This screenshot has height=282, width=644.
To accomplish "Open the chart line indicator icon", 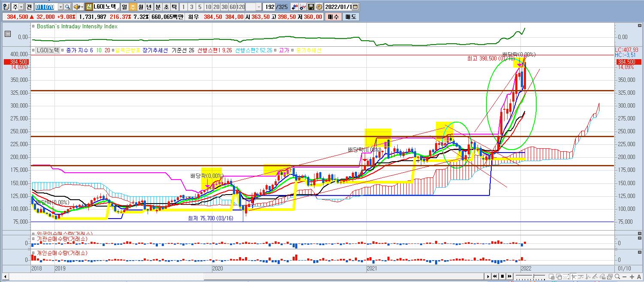I will coord(302,7).
